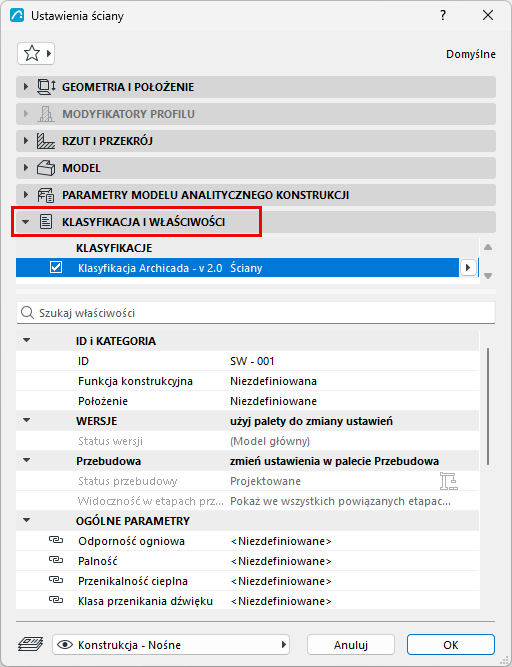Collapse the ID i KATEGORIA group
The width and height of the screenshot is (512, 667).
point(27,341)
